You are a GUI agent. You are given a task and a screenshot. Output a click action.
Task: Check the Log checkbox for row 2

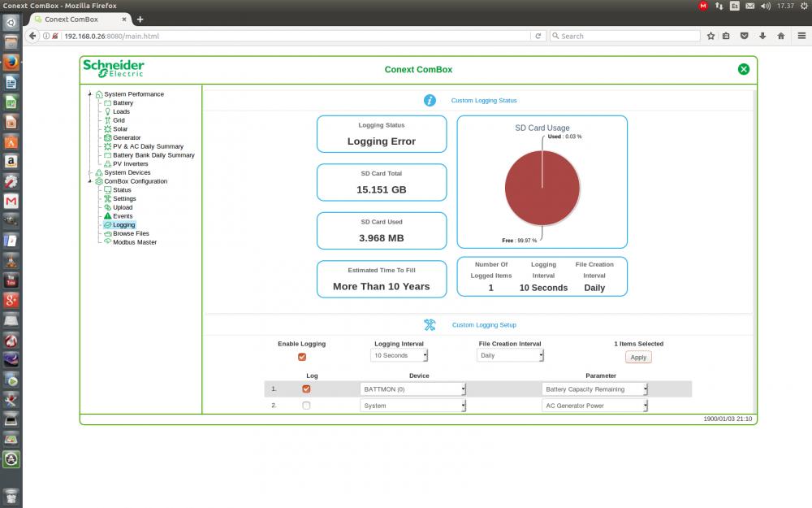pyautogui.click(x=307, y=406)
